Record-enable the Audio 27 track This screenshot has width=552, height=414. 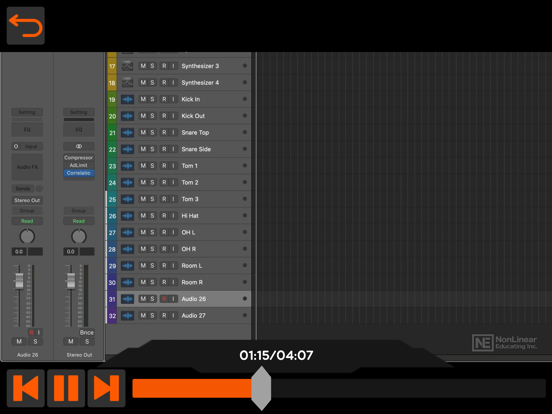(x=164, y=315)
